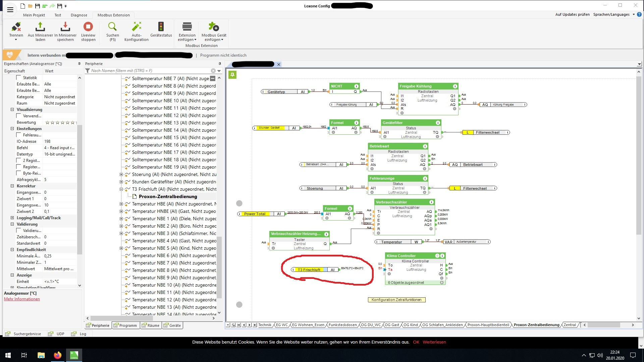Open Suchen search tool
Screen dimensions: 644x362
coord(112,27)
